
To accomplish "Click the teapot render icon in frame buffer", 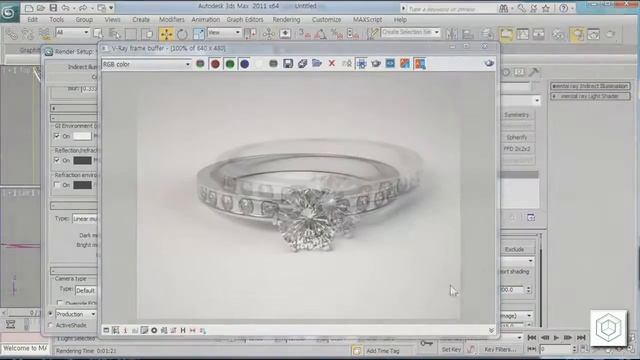I will pyautogui.click(x=376, y=64).
